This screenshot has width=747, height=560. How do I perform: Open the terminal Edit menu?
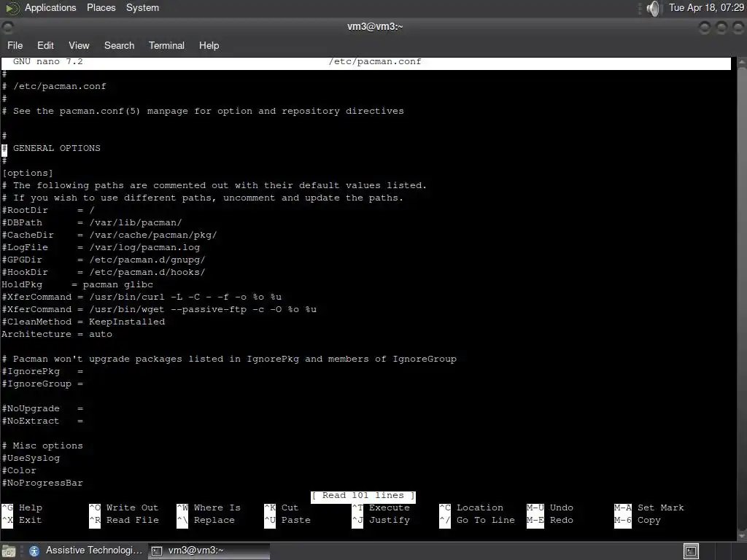pos(45,45)
